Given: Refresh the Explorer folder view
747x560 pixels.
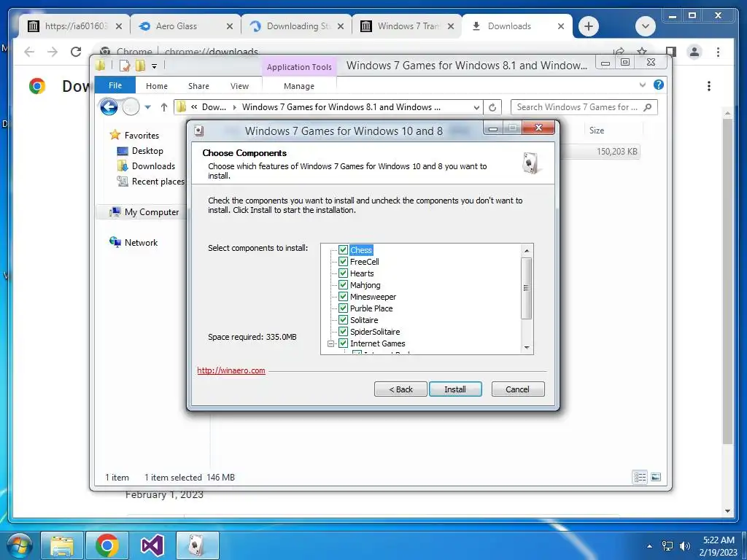Looking at the screenshot, I should (x=492, y=108).
